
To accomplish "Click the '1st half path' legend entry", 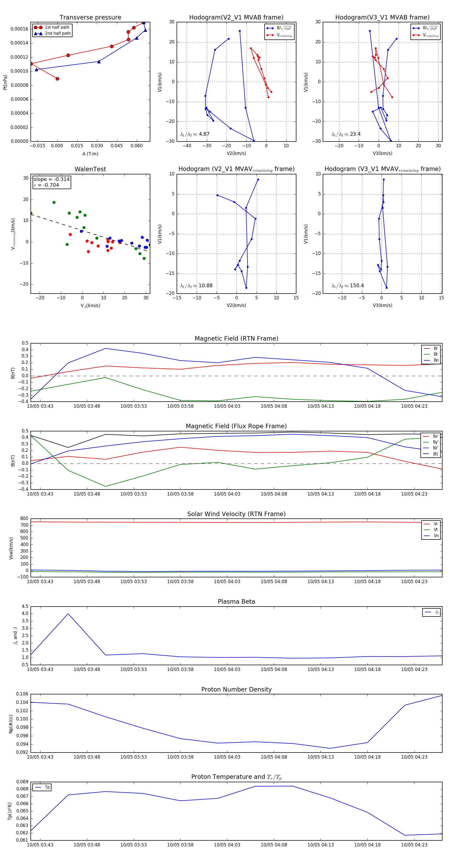I will tap(52, 27).
